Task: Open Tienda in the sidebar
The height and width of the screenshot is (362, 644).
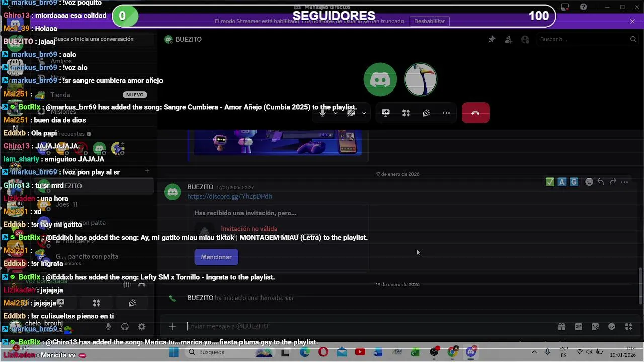Action: pyautogui.click(x=93, y=95)
